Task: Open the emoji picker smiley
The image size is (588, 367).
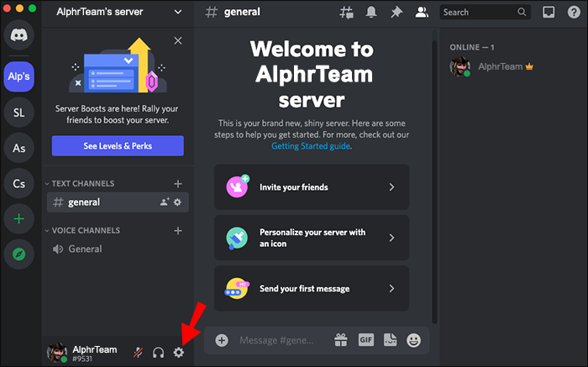Action: pos(413,340)
